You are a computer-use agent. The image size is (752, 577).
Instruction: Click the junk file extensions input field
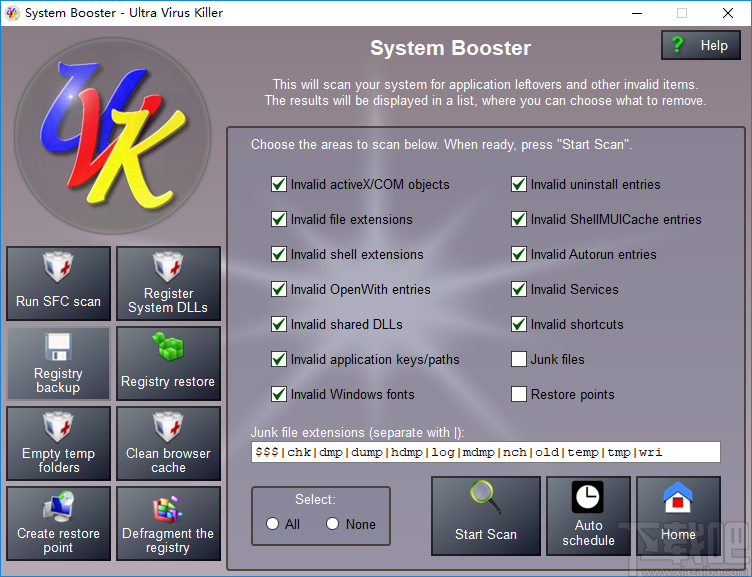[485, 452]
